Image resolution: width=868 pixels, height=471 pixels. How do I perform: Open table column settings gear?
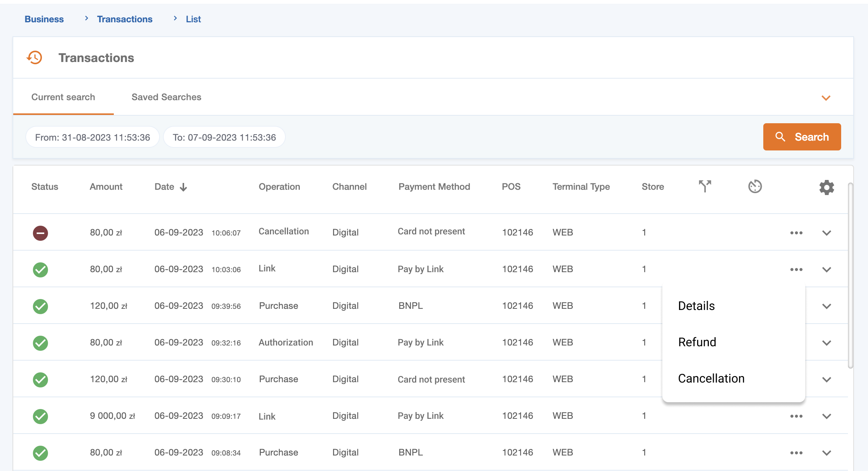point(826,187)
